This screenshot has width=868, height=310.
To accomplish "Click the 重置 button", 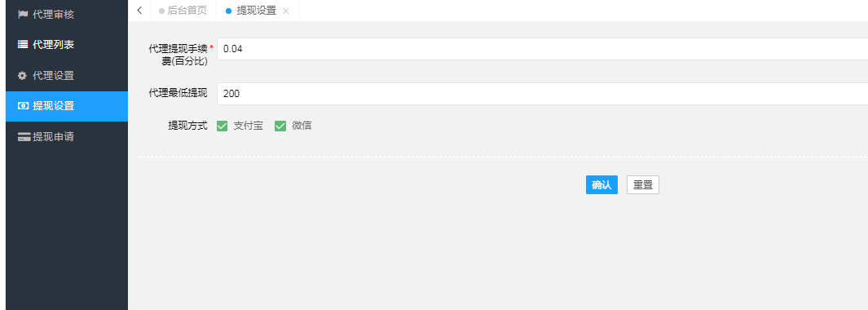I will coord(643,185).
